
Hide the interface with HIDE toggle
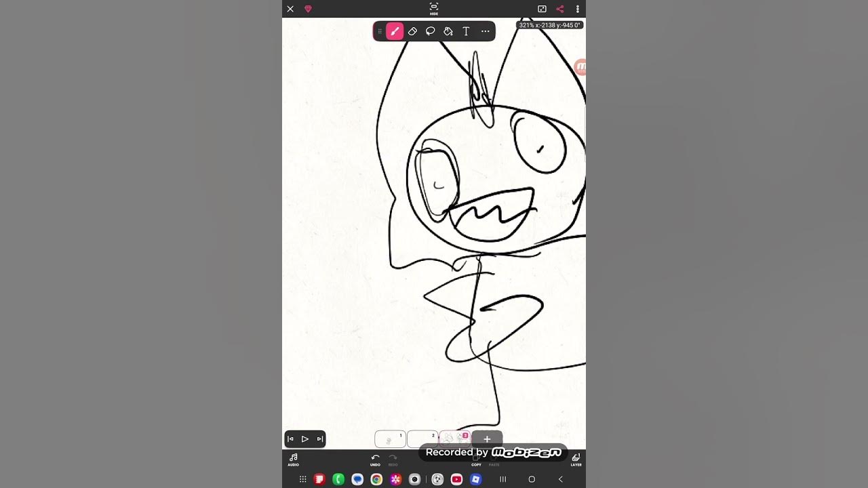434,8
